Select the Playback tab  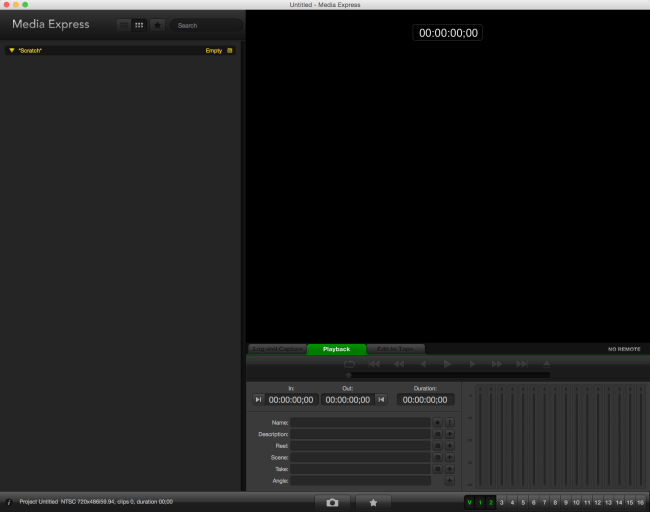point(337,349)
